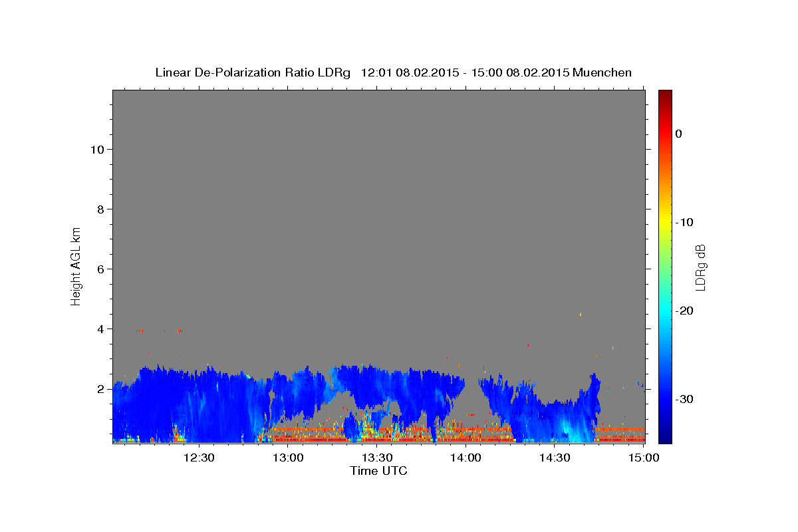Click the dark blue bottom of the colorbar

[665, 436]
